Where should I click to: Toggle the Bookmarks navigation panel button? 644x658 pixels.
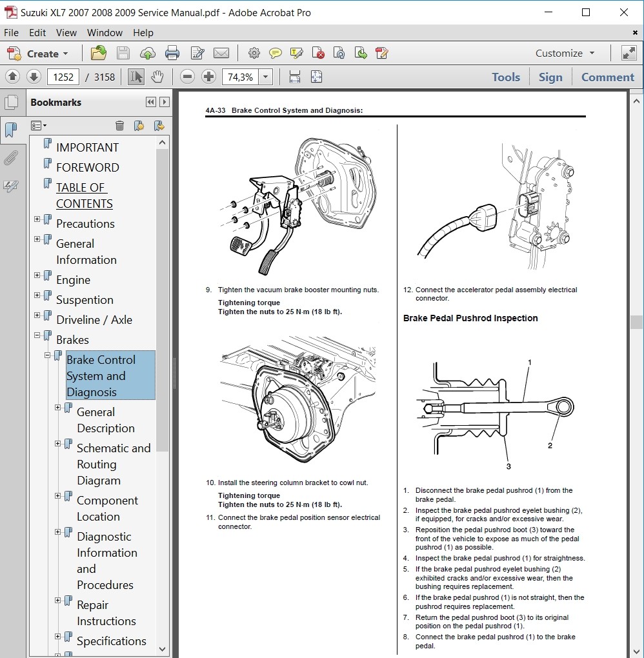point(11,130)
